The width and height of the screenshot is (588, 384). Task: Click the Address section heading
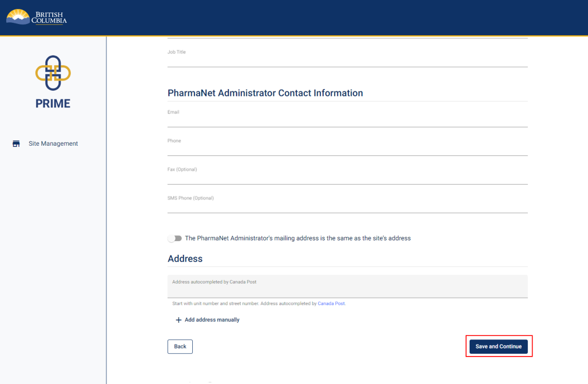click(x=185, y=259)
